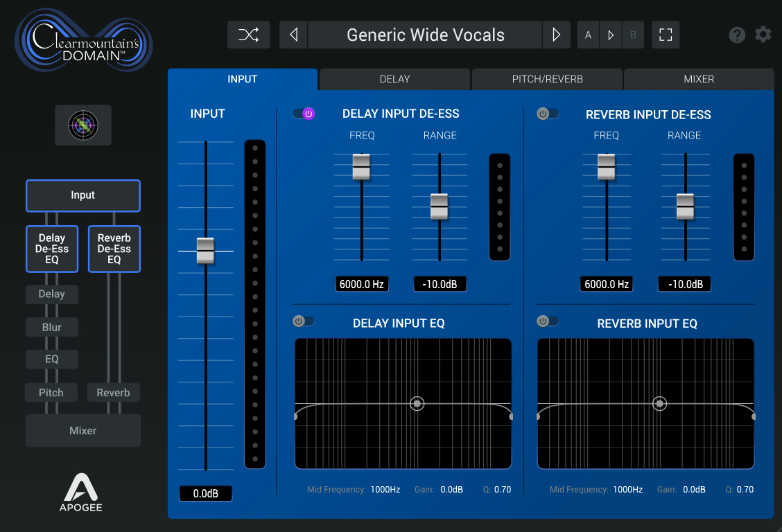Image resolution: width=782 pixels, height=532 pixels.
Task: Switch to the MIXER tab
Action: tap(699, 79)
